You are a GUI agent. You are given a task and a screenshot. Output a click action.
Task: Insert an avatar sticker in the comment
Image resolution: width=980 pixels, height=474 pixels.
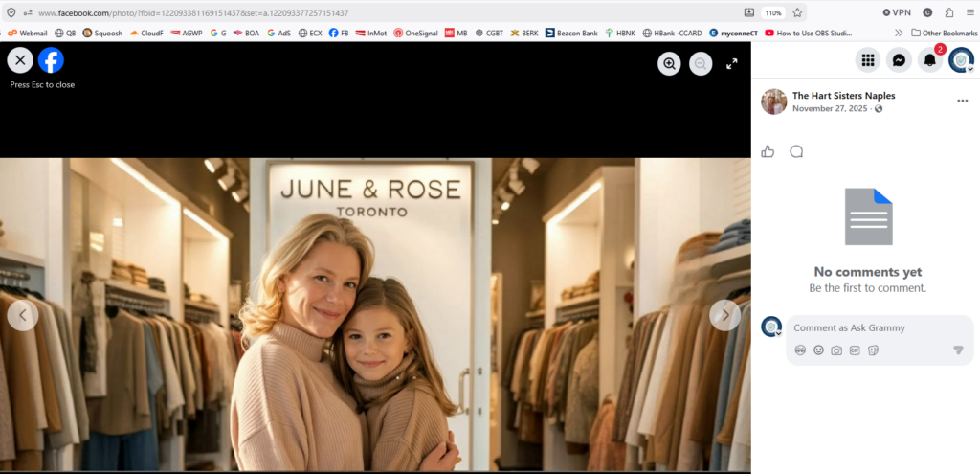point(801,350)
